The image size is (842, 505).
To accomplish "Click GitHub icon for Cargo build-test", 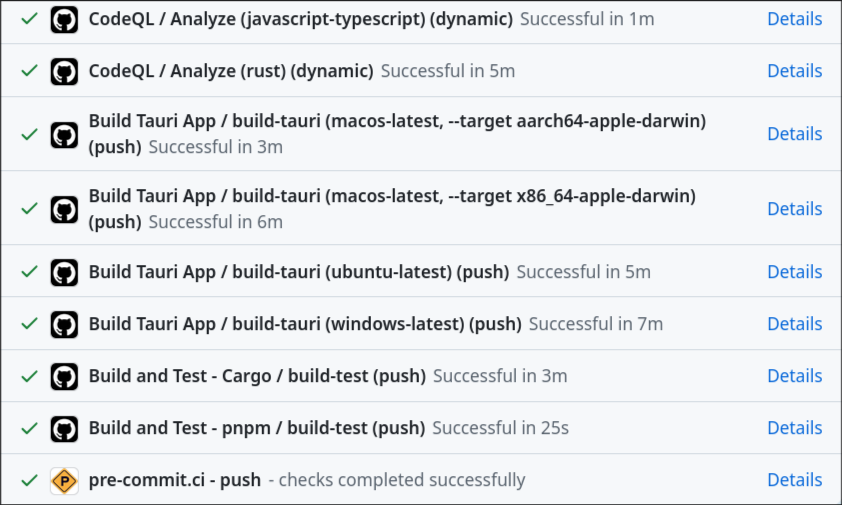I will pyautogui.click(x=64, y=376).
